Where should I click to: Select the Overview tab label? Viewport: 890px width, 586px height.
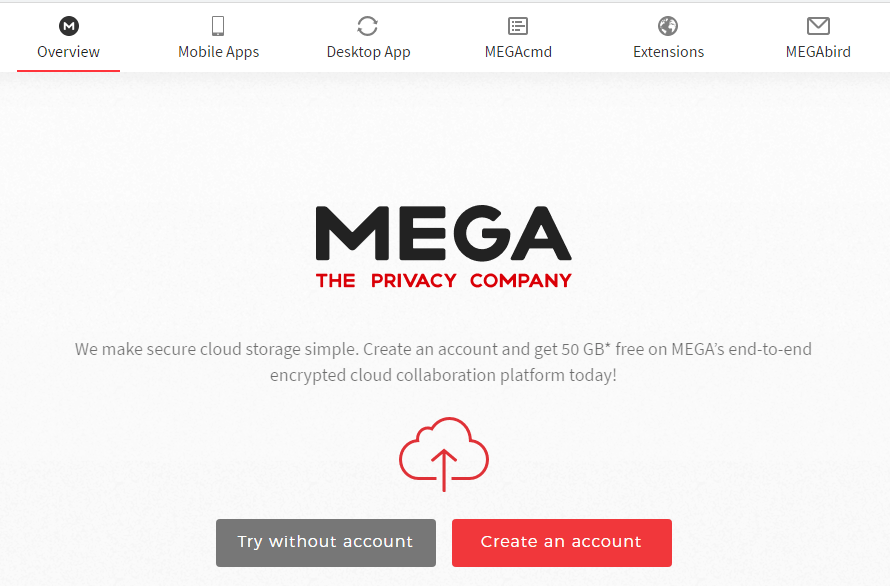[68, 52]
